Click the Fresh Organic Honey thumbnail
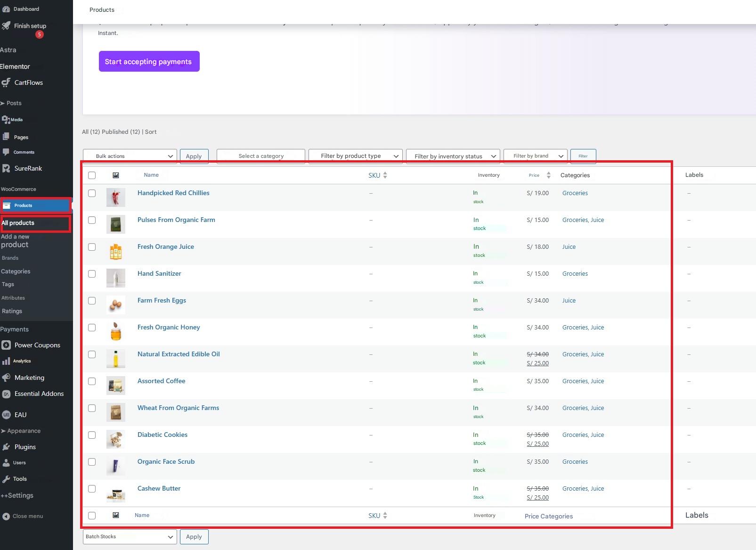 [x=116, y=332]
